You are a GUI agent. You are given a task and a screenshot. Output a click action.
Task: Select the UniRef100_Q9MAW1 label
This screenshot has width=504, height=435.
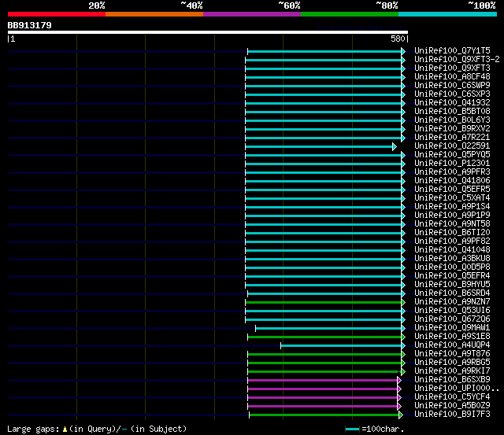[452, 328]
